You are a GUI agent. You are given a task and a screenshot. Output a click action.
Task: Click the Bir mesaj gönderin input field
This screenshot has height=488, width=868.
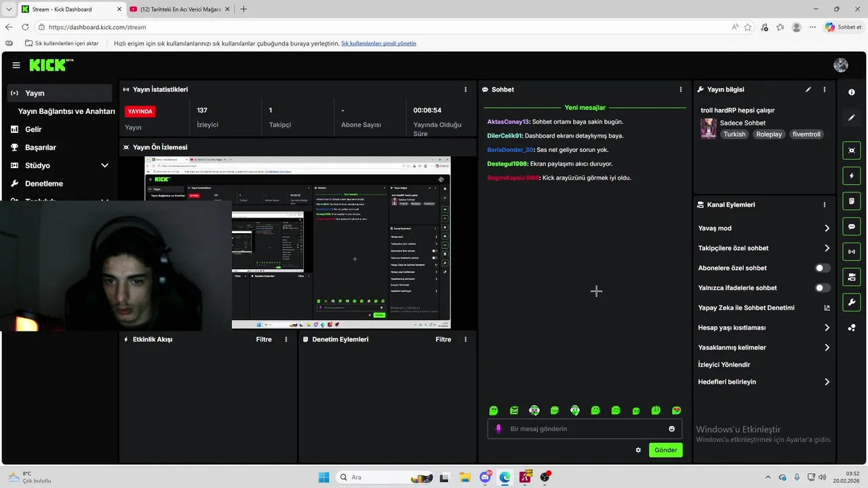585,429
